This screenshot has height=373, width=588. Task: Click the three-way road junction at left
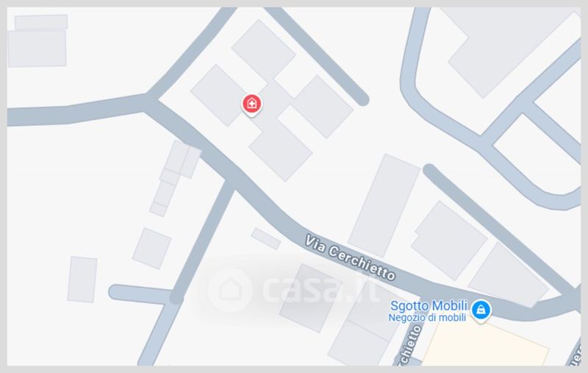[149, 102]
